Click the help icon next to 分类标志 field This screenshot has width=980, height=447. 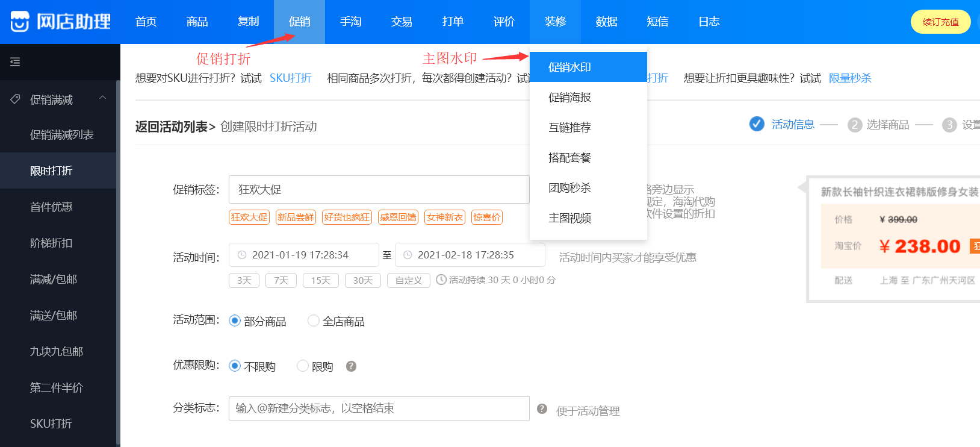(x=542, y=408)
